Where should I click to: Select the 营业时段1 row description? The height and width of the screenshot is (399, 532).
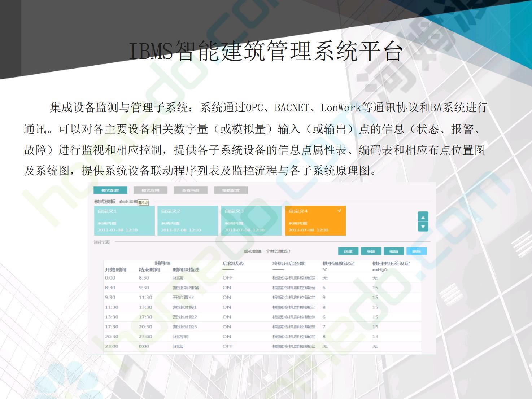[x=185, y=307]
